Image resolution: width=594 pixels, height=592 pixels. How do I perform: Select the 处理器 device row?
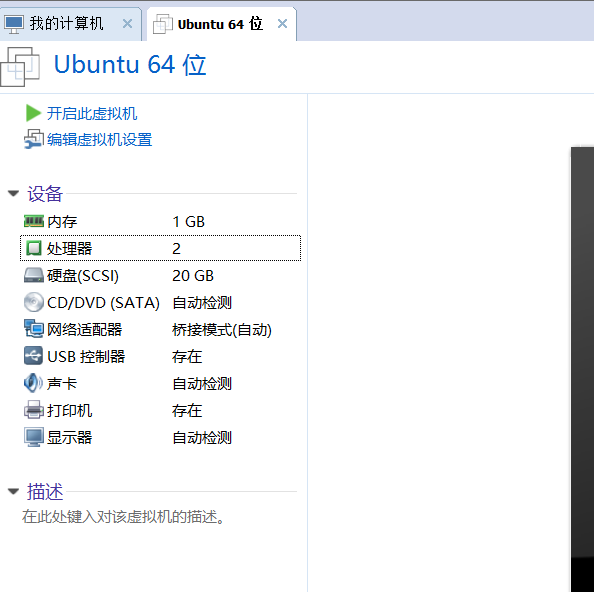click(160, 248)
